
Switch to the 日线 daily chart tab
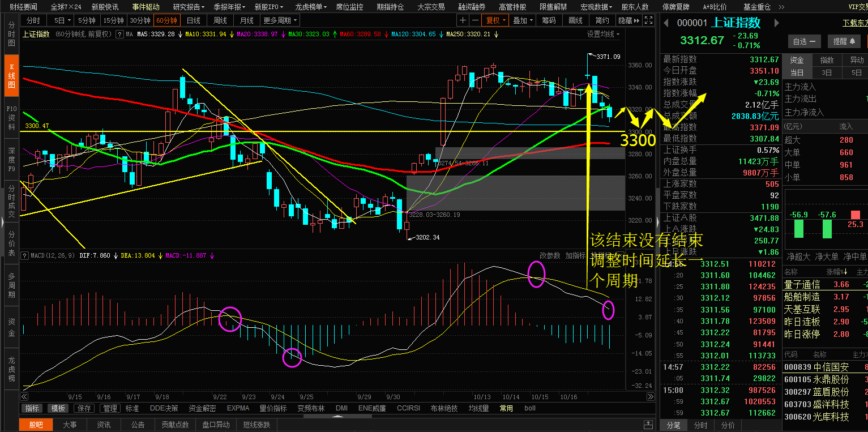click(x=194, y=20)
